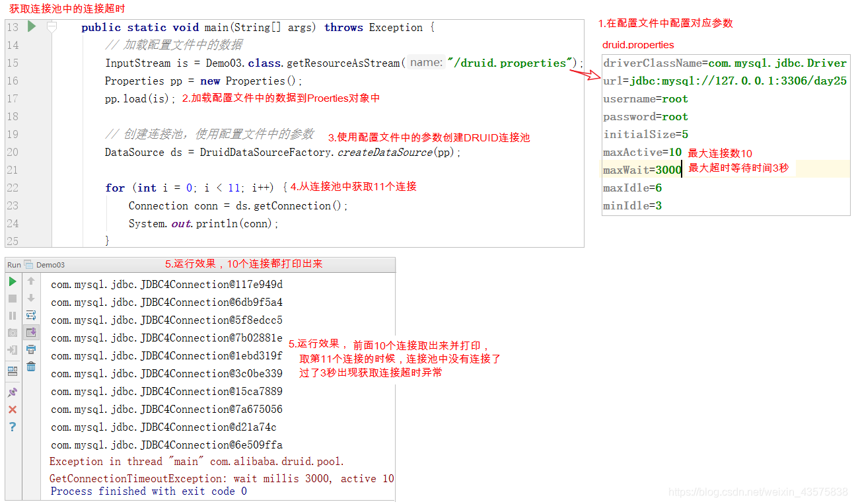Click 'Connection conn = ds.getConnection();' line
854x504 pixels.
pos(238,206)
